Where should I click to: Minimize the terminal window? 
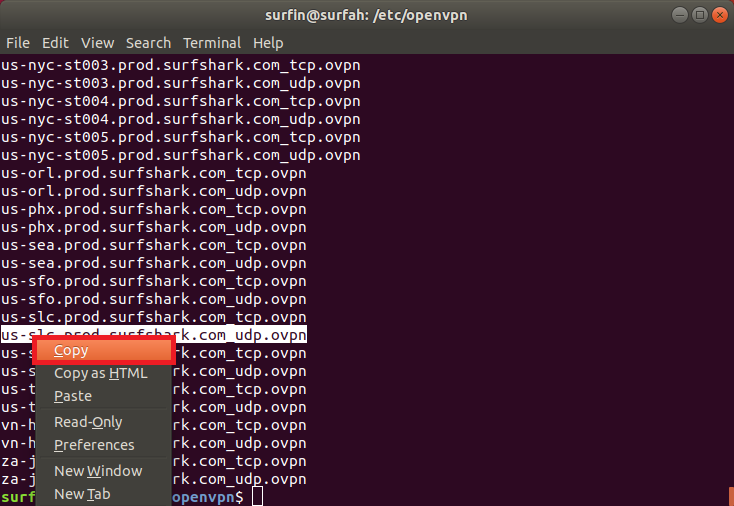(680, 15)
